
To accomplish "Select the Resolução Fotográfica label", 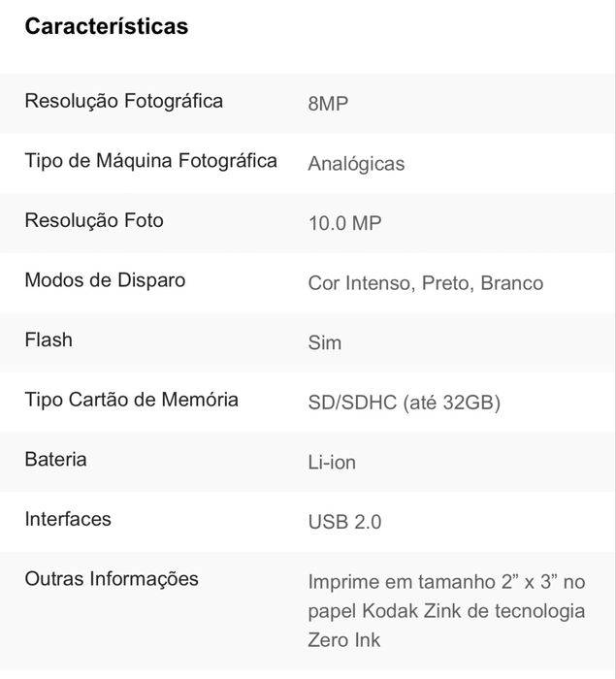I will tap(124, 101).
